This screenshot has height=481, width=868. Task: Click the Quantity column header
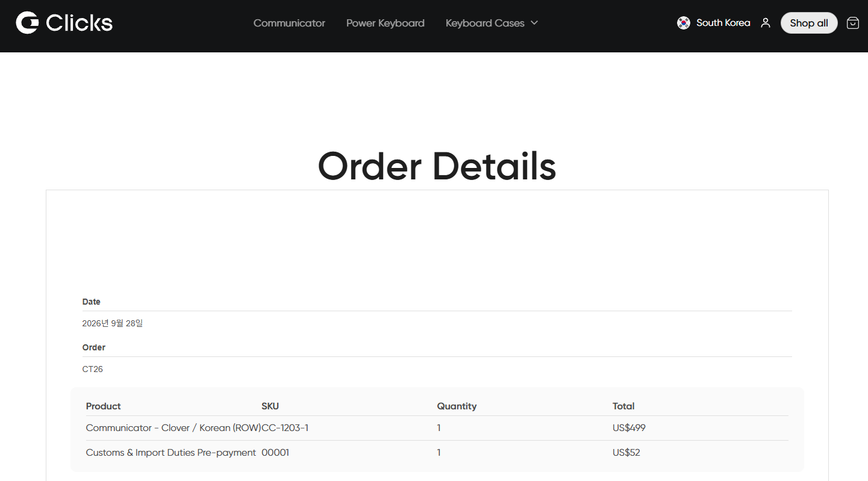[x=457, y=406]
